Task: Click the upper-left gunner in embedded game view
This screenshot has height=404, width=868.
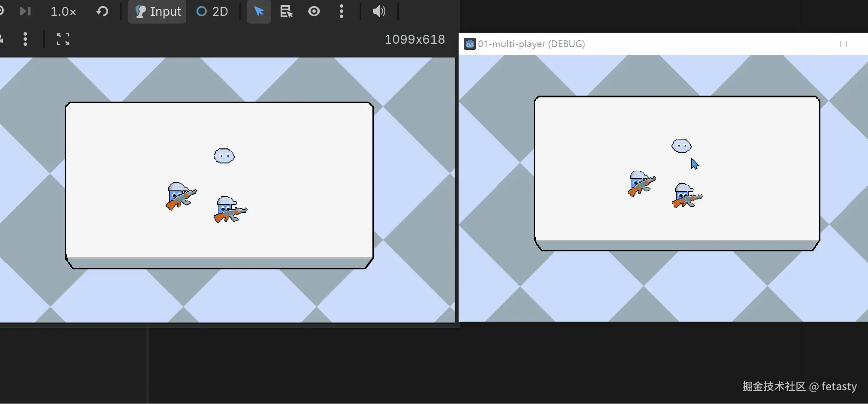Action: tap(181, 196)
